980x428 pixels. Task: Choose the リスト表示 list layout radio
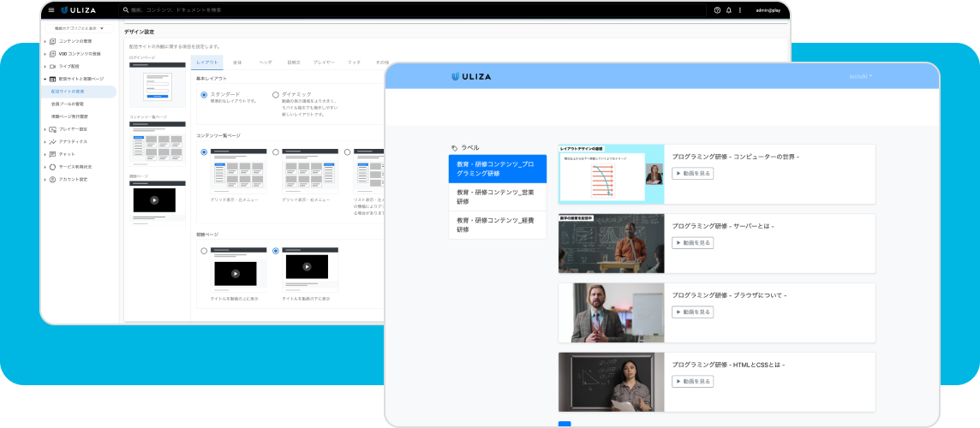coord(348,152)
